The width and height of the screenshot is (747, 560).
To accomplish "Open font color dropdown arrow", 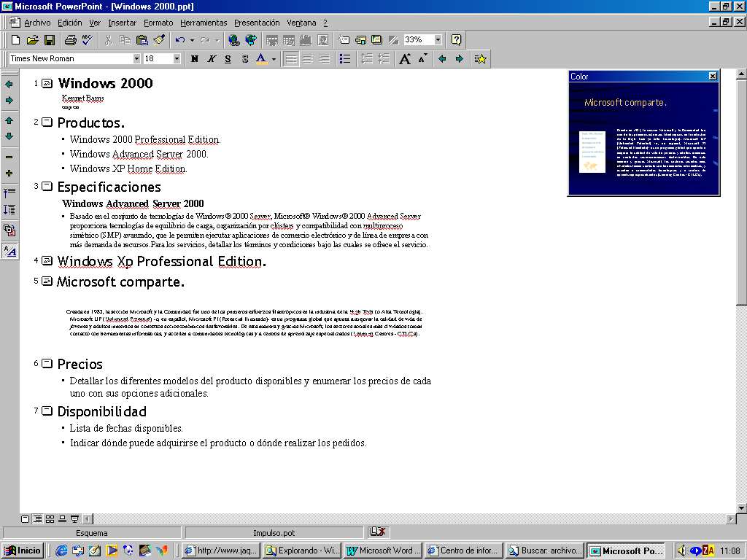I will tap(274, 60).
